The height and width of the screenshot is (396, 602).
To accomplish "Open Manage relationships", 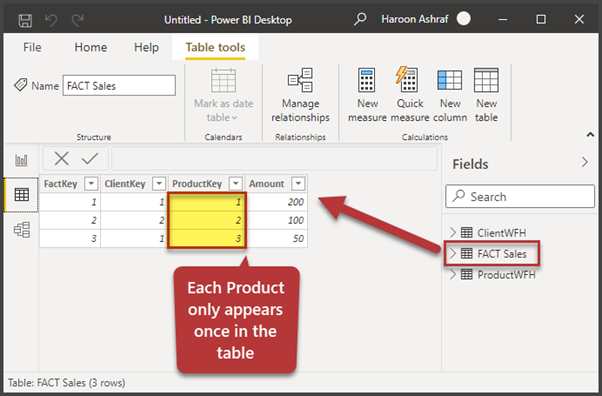I will tap(300, 95).
